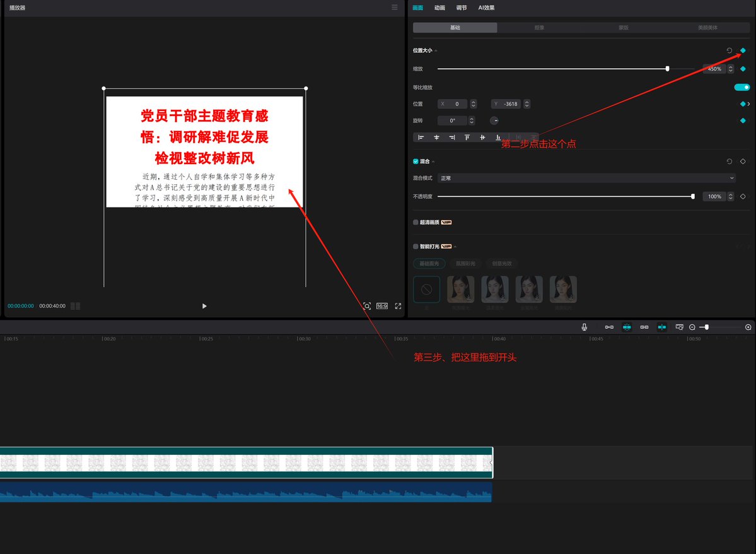Open the player panel menu icon
Image resolution: width=756 pixels, height=554 pixels.
tap(394, 7)
